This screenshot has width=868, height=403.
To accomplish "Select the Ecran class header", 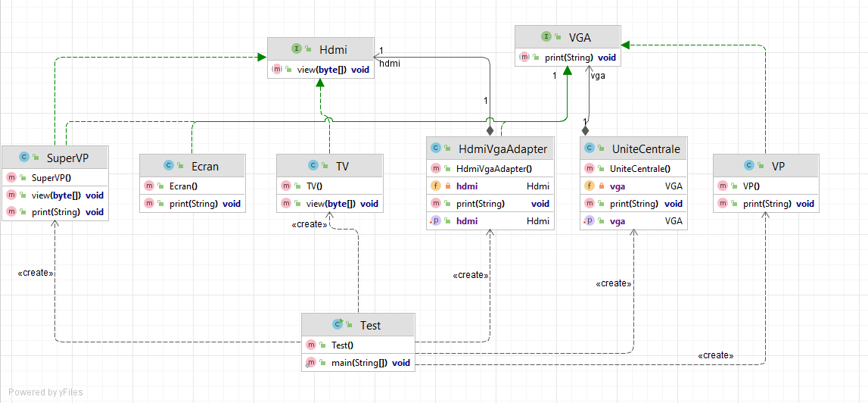I will click(192, 166).
